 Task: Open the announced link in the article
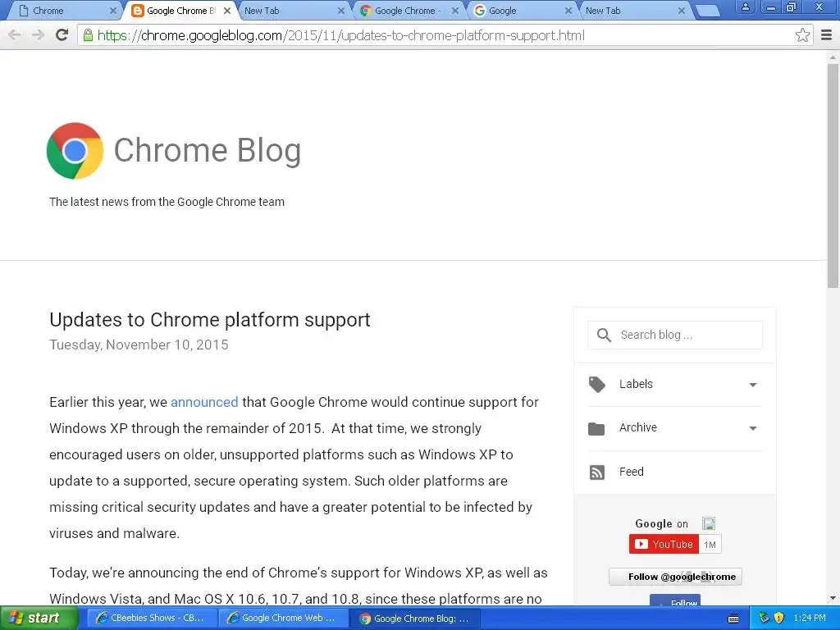point(204,402)
